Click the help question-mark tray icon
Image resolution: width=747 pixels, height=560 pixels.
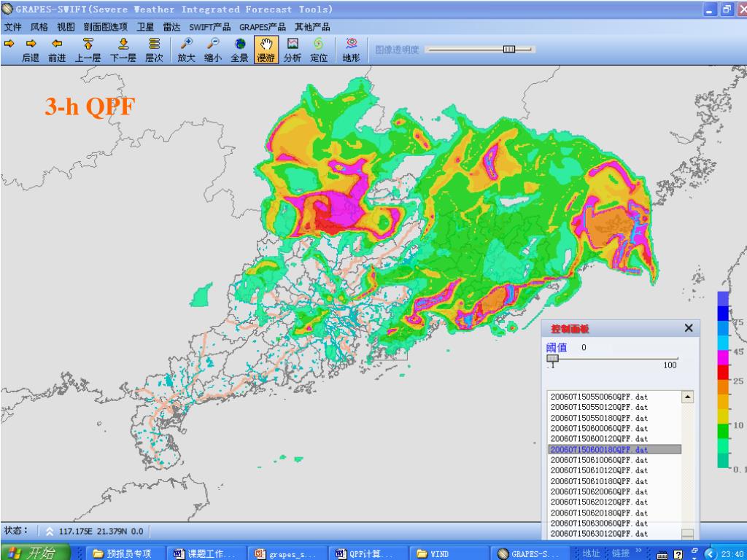678,554
